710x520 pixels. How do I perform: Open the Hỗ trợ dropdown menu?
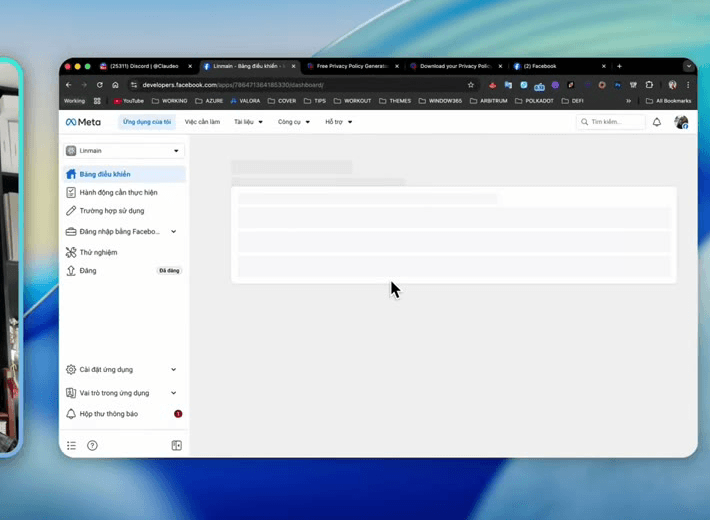pos(338,122)
